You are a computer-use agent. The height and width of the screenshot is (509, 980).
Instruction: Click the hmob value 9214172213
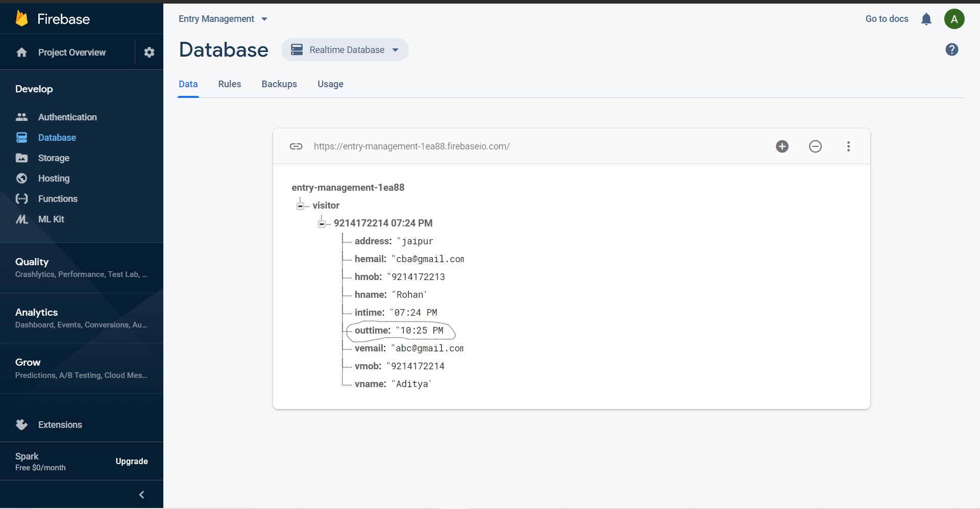point(416,277)
